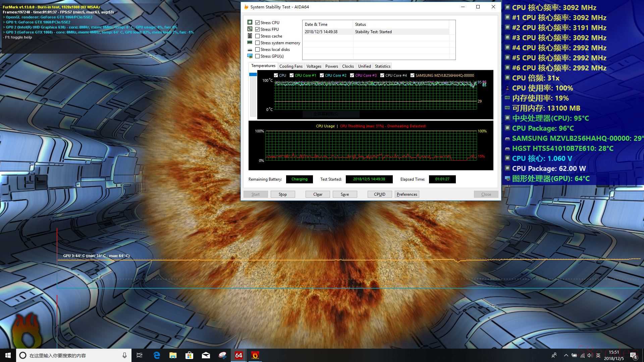Toggle the CPU Core #2 graph checkbox

click(x=322, y=75)
